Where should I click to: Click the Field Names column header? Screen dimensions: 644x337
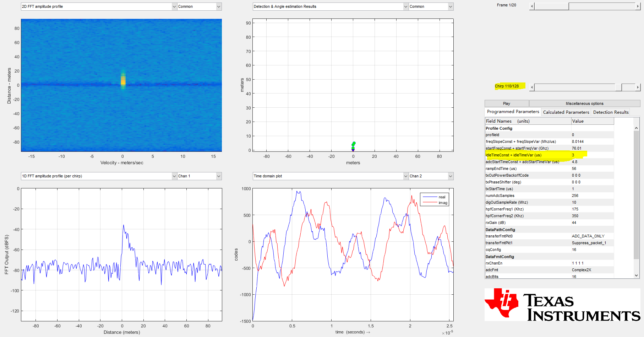point(528,121)
